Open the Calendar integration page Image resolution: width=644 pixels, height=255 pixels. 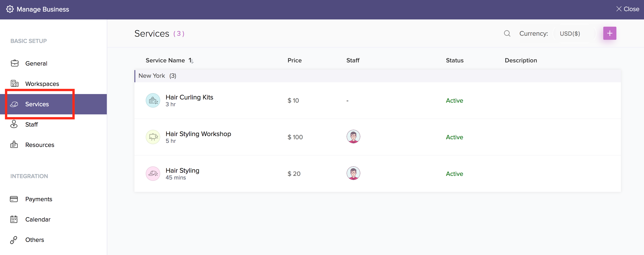(x=38, y=219)
